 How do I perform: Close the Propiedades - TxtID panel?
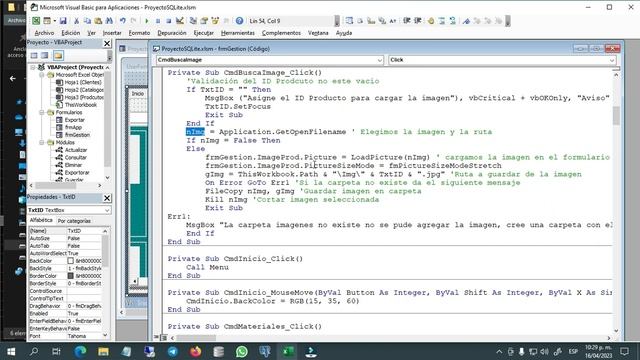pos(107,198)
